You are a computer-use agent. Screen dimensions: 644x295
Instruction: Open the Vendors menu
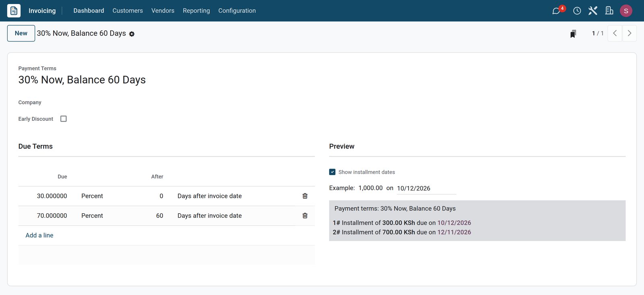(x=163, y=11)
